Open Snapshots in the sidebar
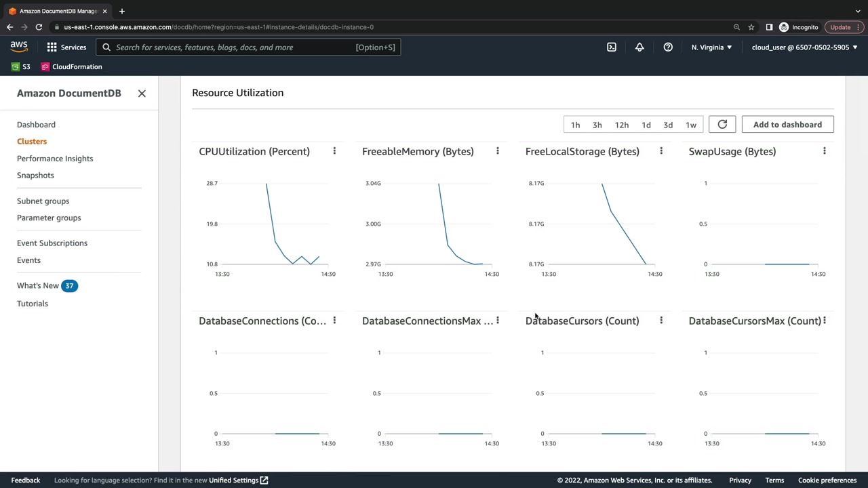868x488 pixels. [35, 176]
